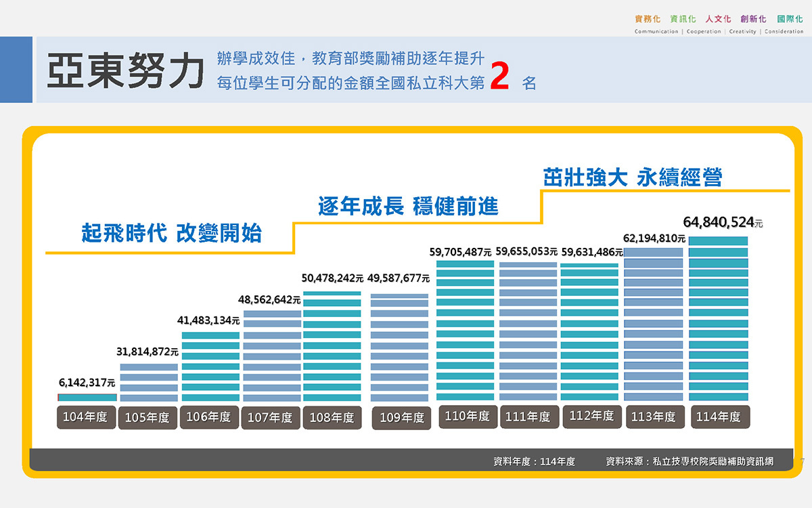Click the 國際化 header item
812x508 pixels.
[x=791, y=19]
